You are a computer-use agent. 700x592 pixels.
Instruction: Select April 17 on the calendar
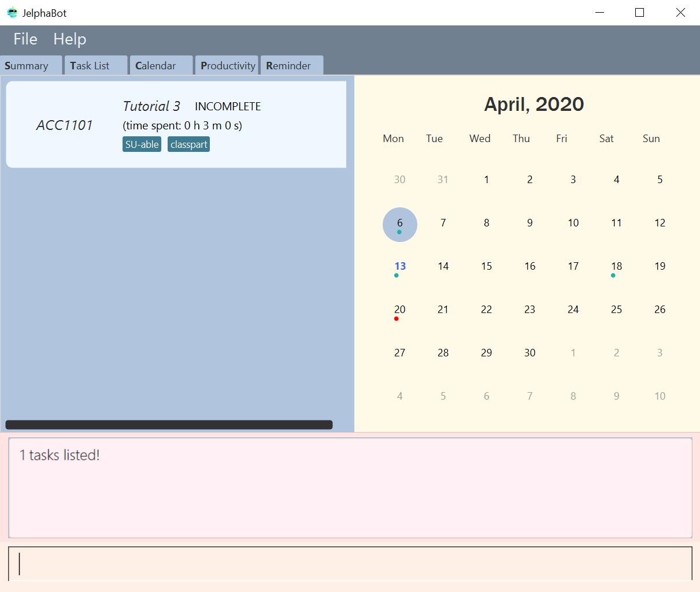pyautogui.click(x=573, y=266)
